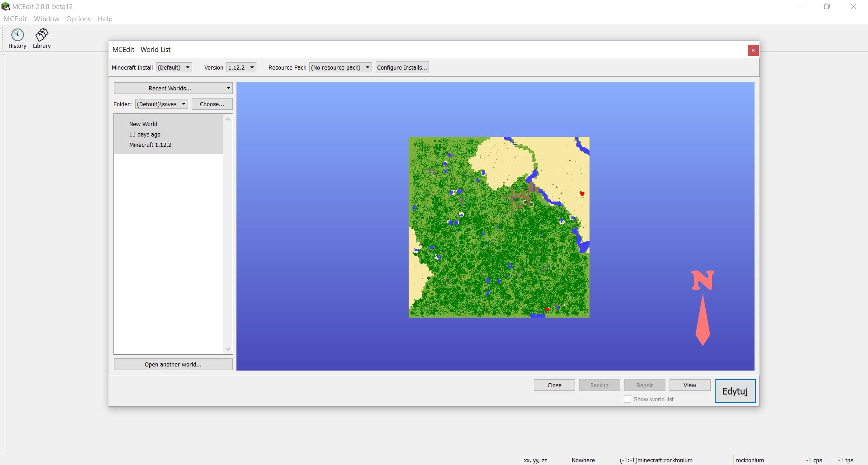Expand the Recent Worlds dropdown
The height and width of the screenshot is (465, 868).
point(173,88)
